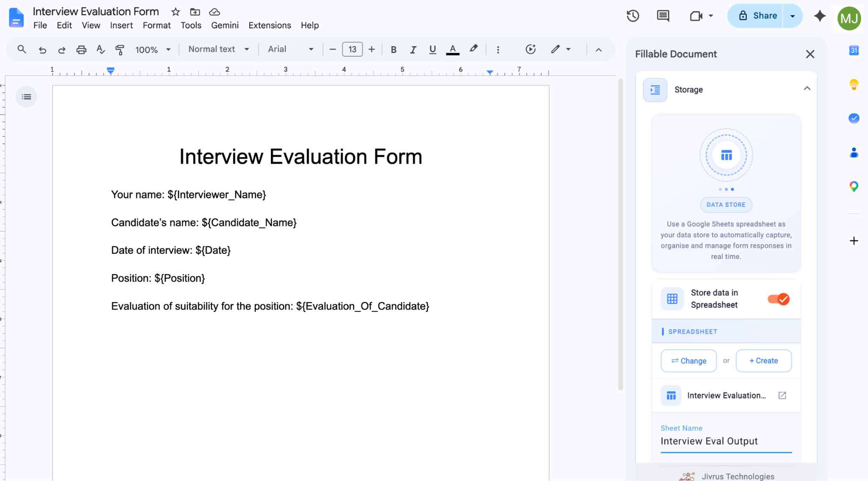Open the Edit menu
The width and height of the screenshot is (868, 481).
64,25
